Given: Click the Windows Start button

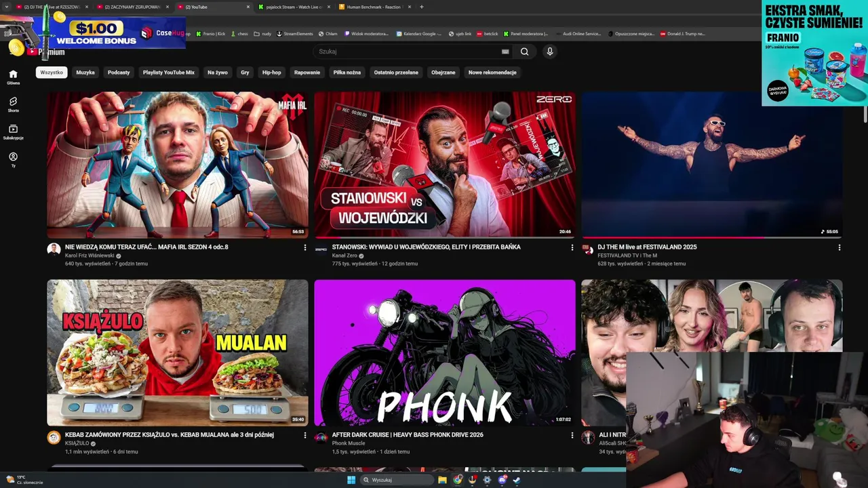Looking at the screenshot, I should click(351, 480).
